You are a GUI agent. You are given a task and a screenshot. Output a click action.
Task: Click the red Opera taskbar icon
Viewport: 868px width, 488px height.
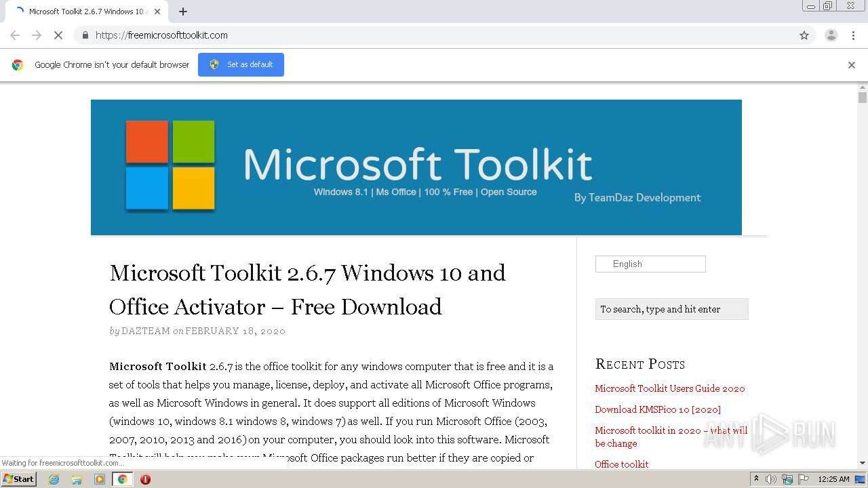pyautogui.click(x=145, y=479)
